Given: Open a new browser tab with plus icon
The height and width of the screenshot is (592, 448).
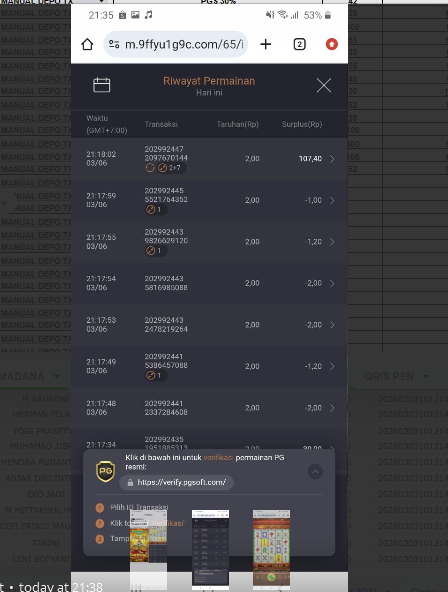Looking at the screenshot, I should (266, 44).
